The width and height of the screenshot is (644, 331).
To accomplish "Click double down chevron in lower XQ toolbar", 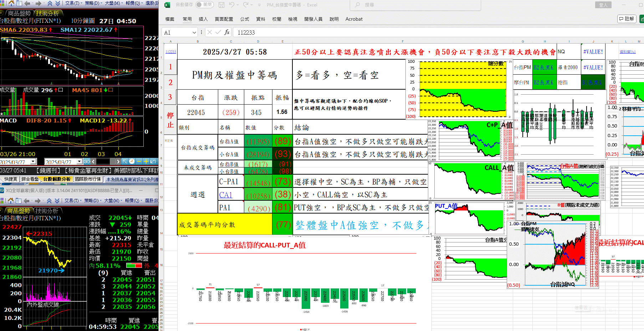I will click(x=57, y=201).
